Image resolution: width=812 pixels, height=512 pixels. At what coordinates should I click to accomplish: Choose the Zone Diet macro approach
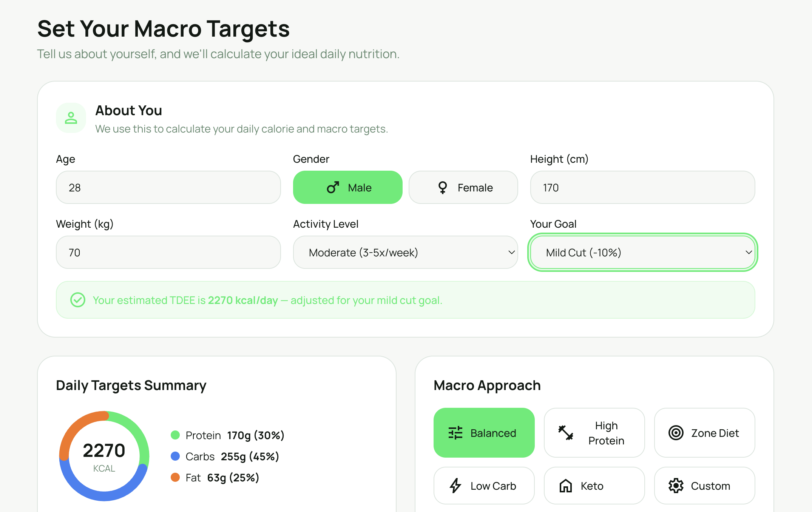click(x=704, y=433)
